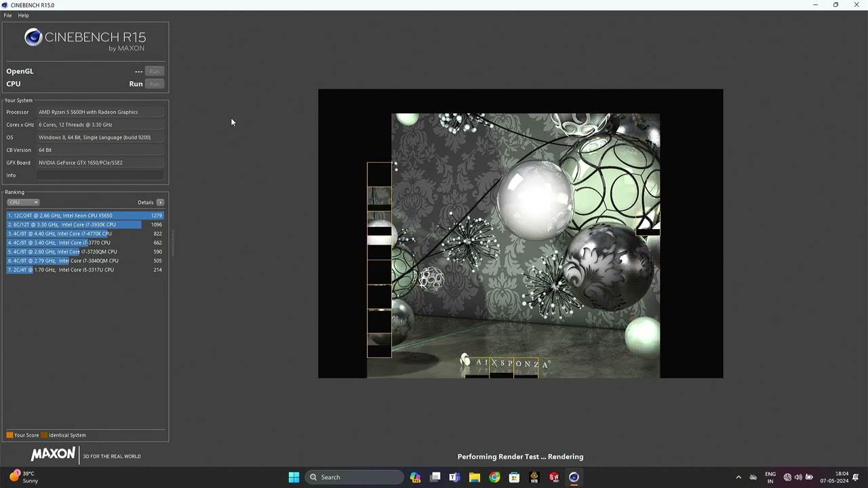Click the GFX Board value GeForce GTX 1650

[100, 163]
